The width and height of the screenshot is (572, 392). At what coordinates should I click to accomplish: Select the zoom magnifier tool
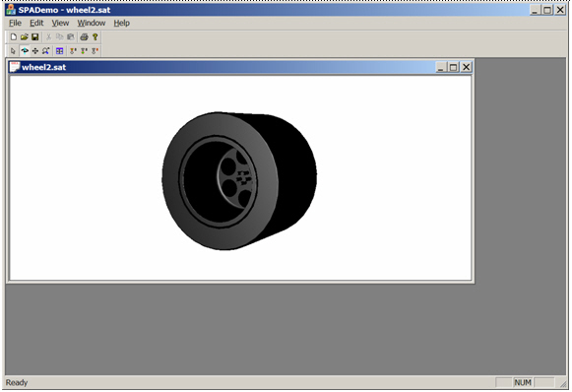[x=45, y=51]
